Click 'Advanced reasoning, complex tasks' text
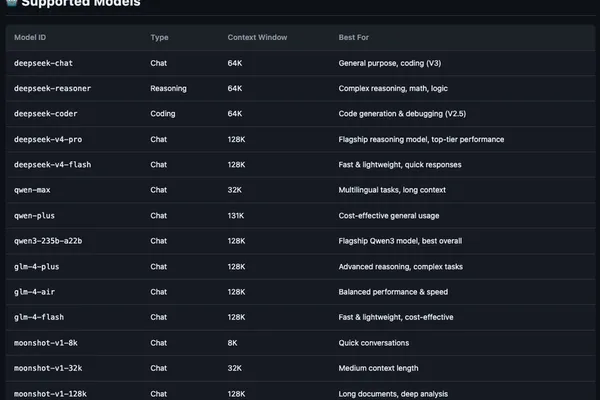This screenshot has height=400, width=600. pos(401,267)
